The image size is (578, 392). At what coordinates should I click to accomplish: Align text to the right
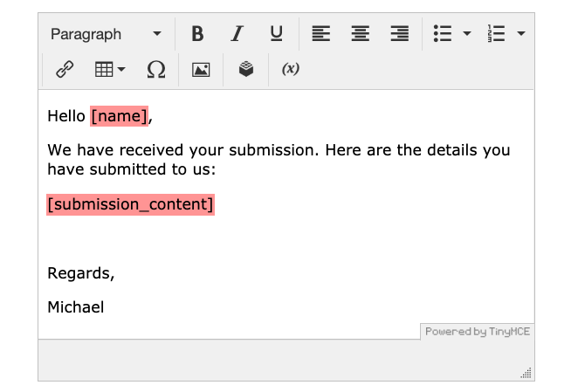pyautogui.click(x=400, y=34)
